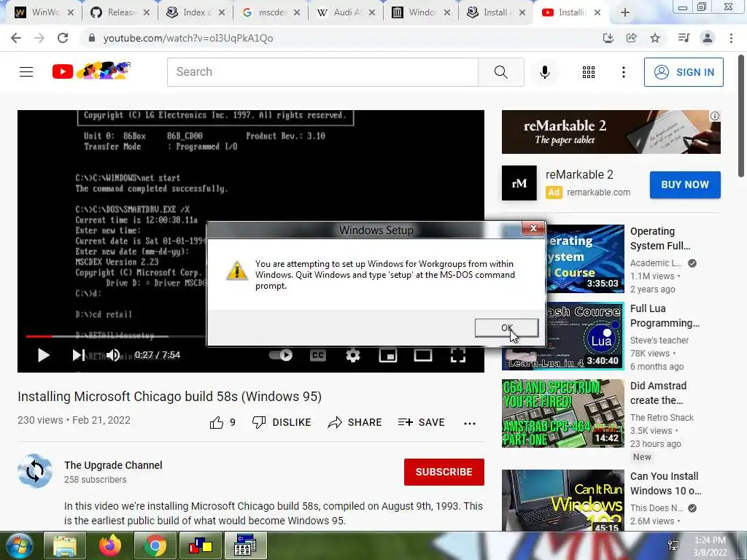Search with voice microphone icon

point(544,72)
